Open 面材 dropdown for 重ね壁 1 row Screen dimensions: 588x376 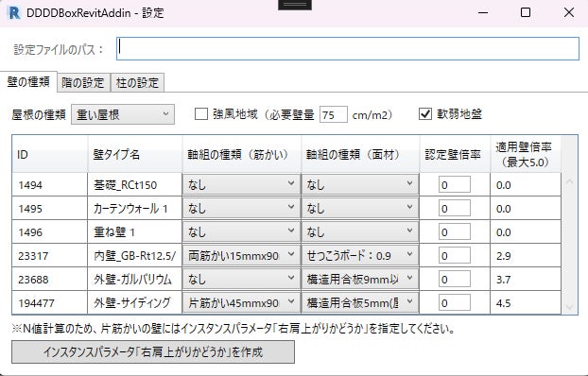[360, 231]
